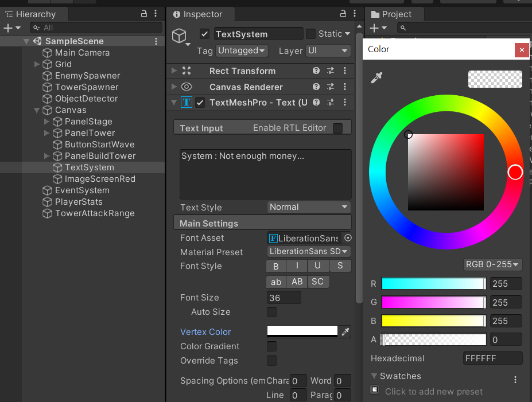Open Canvas Renderer preset settings icon
The image size is (532, 402).
click(x=331, y=87)
